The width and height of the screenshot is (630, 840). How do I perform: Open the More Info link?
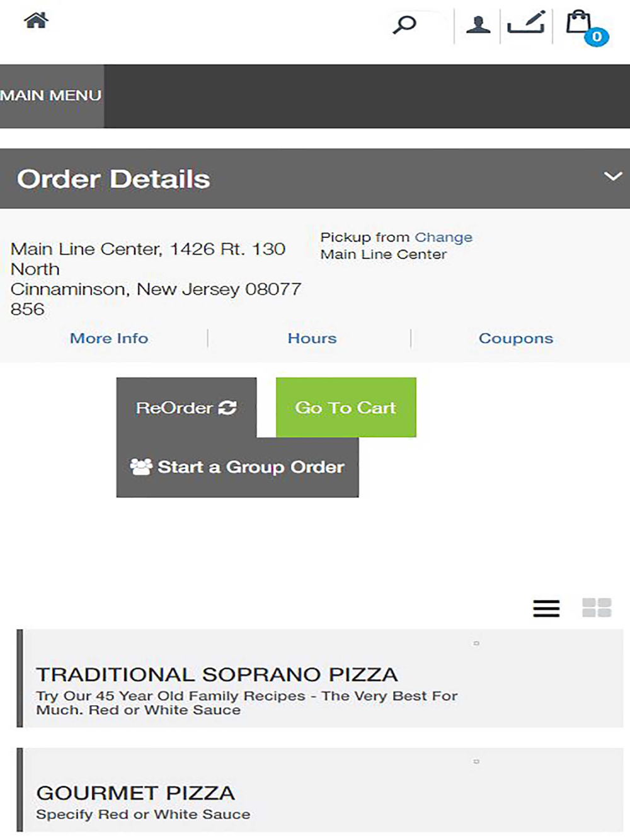tap(109, 338)
